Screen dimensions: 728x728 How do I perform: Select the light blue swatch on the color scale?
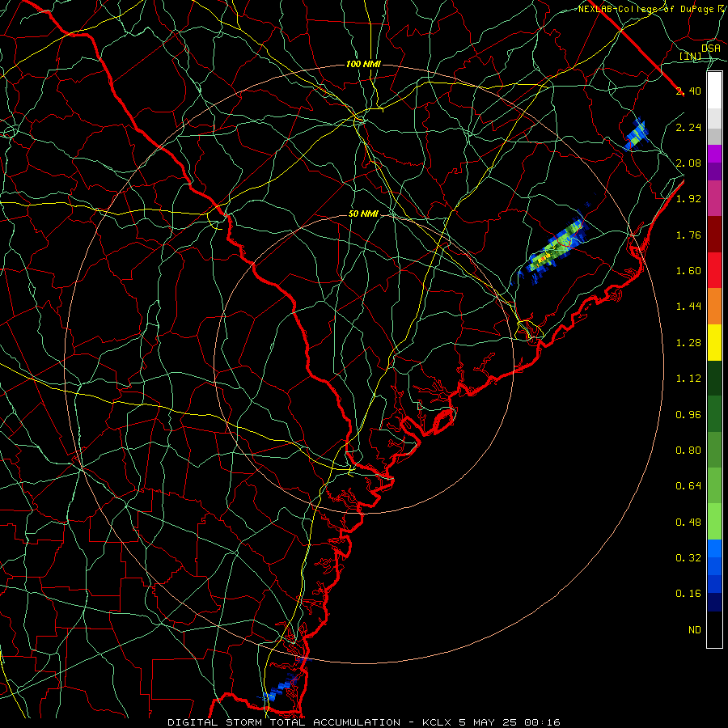click(714, 548)
